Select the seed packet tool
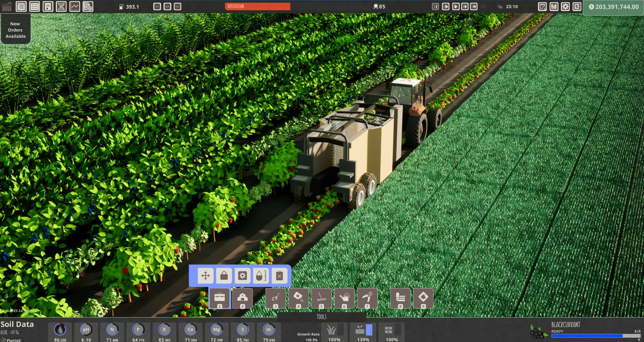 [x=299, y=298]
